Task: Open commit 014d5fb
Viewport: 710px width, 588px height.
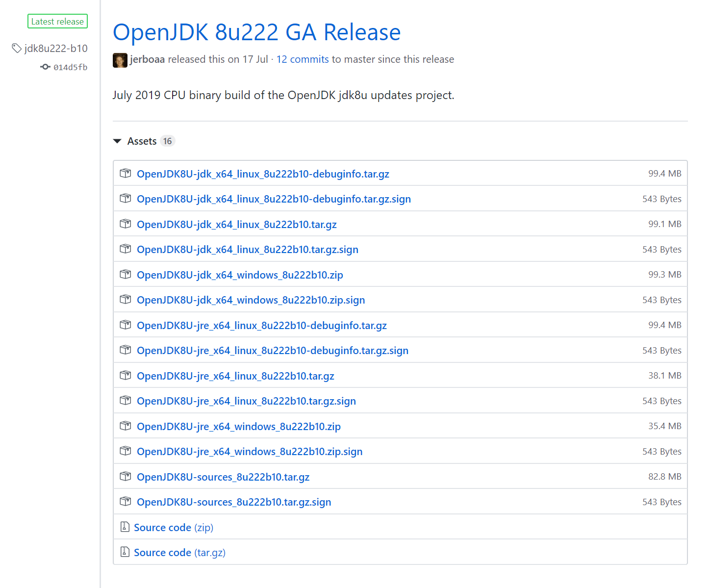Action: (71, 67)
